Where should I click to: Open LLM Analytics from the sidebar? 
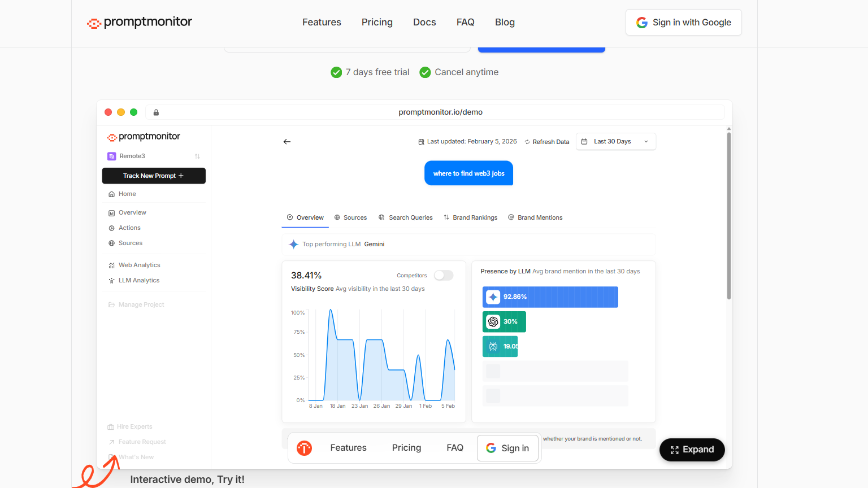(139, 280)
